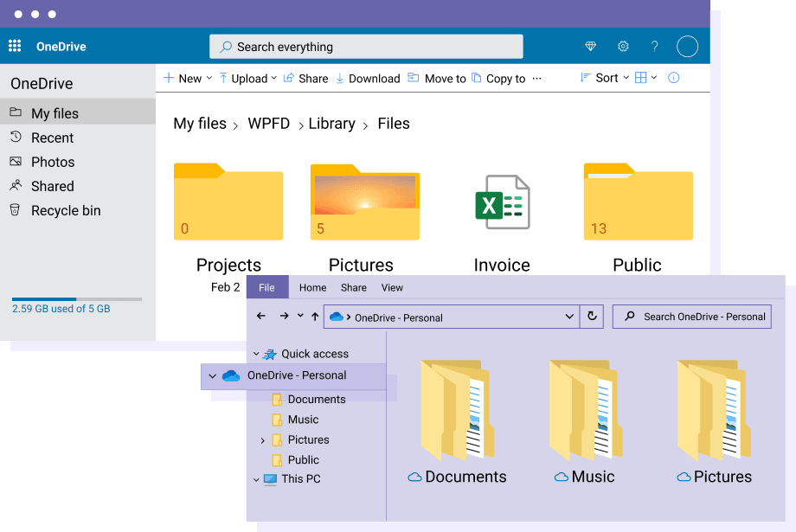Click the help question mark icon

655,47
